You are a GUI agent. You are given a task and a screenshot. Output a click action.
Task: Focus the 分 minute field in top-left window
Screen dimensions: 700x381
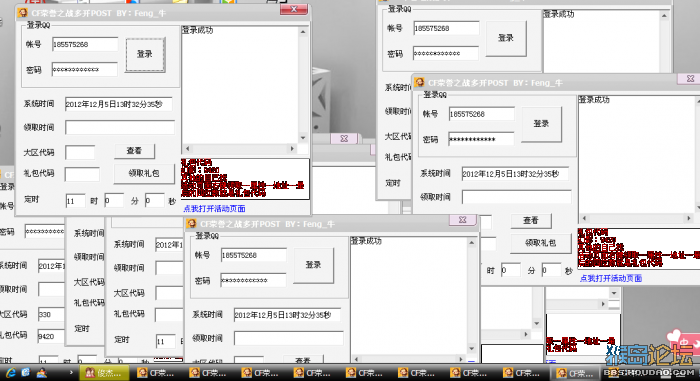point(114,201)
